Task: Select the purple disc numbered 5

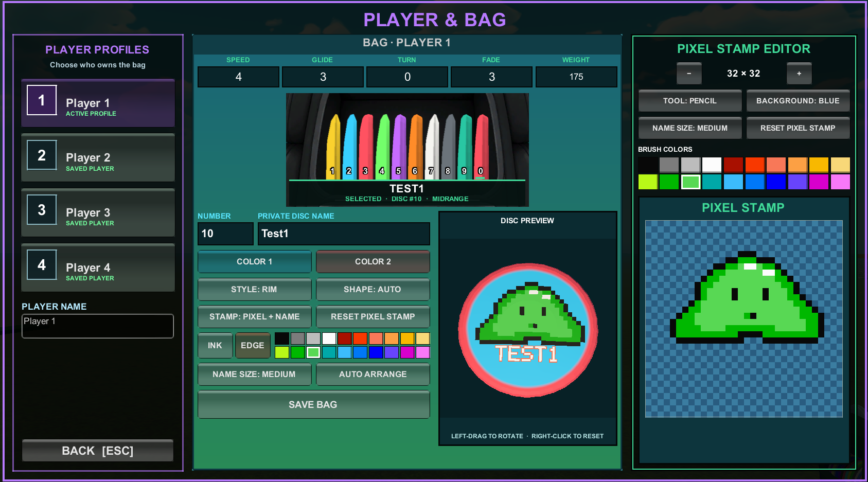Action: click(x=399, y=147)
